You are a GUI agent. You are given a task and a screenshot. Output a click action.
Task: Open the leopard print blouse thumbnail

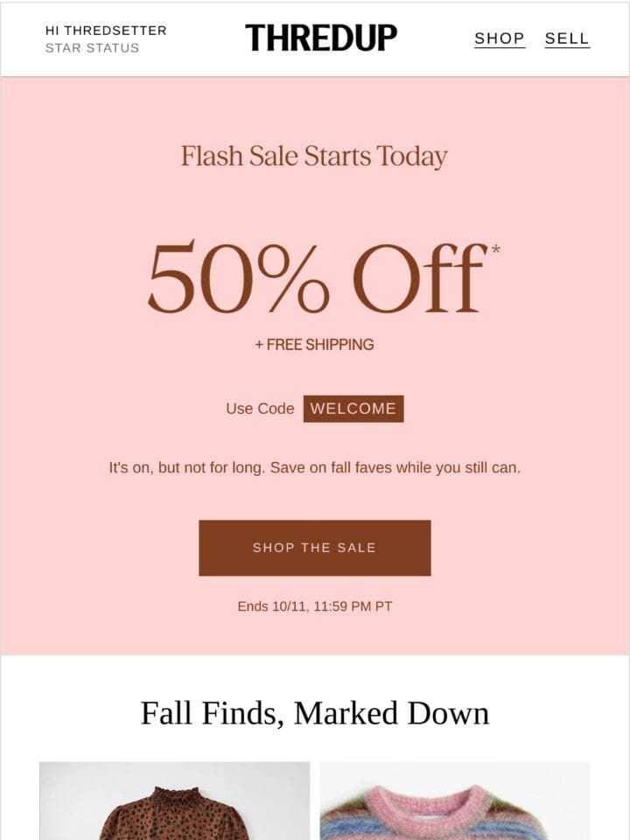[175, 801]
